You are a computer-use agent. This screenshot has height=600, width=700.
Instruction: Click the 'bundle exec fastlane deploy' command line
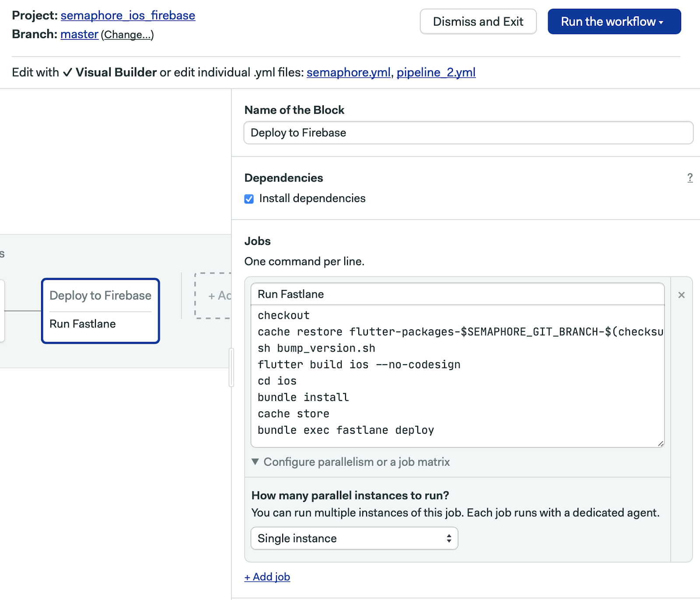pos(346,430)
